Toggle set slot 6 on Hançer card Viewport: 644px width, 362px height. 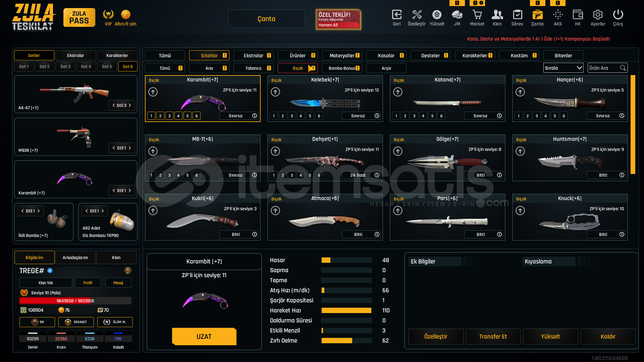pyautogui.click(x=564, y=116)
